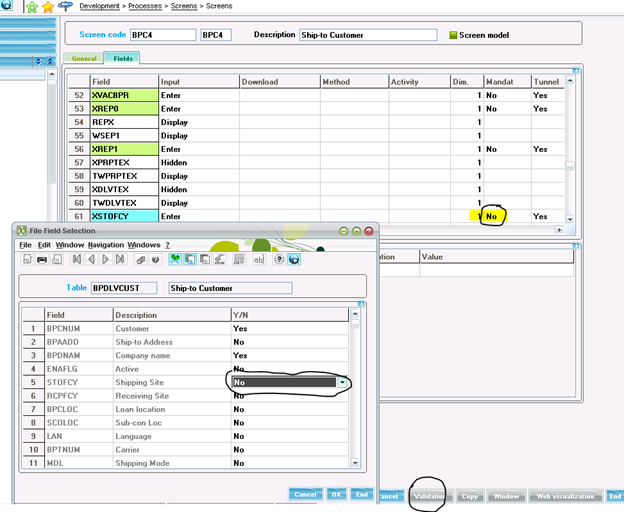Viewport: 624px width, 512px height.
Task: Expand left panel with double-down arrows
Action: pos(39,61)
